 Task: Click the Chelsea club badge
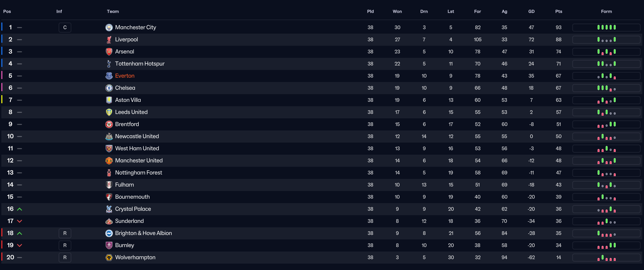click(x=109, y=88)
